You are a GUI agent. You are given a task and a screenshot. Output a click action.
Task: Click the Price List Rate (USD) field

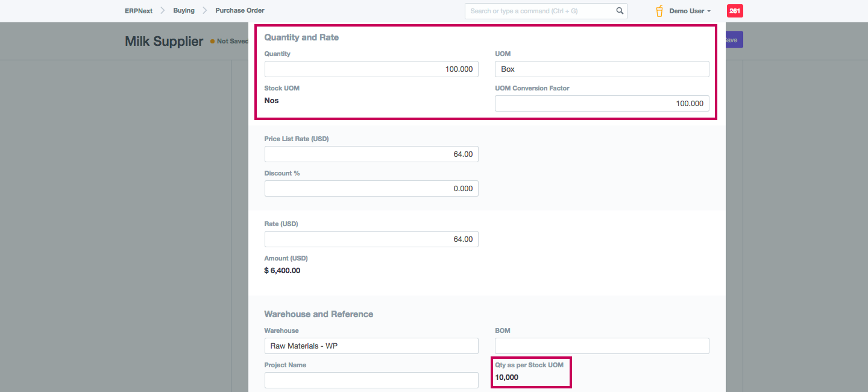click(371, 154)
